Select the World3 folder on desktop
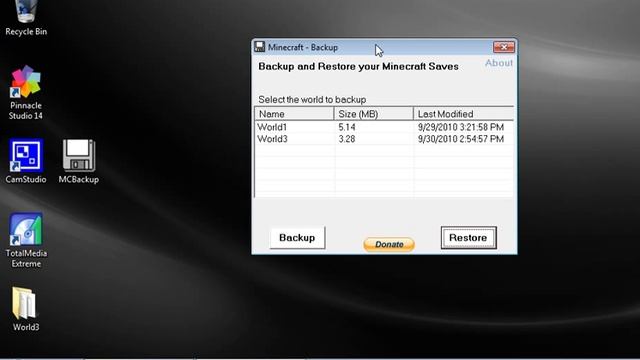The image size is (640, 360). 26,309
